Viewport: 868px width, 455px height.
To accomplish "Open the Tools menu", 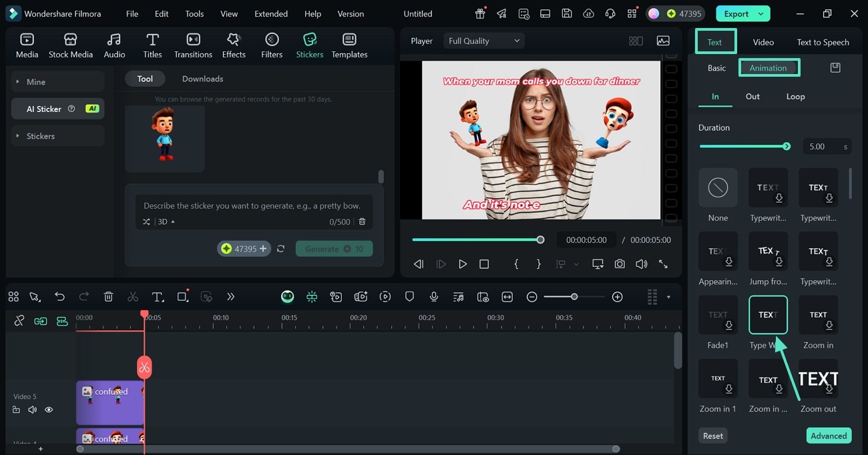I will tap(194, 13).
